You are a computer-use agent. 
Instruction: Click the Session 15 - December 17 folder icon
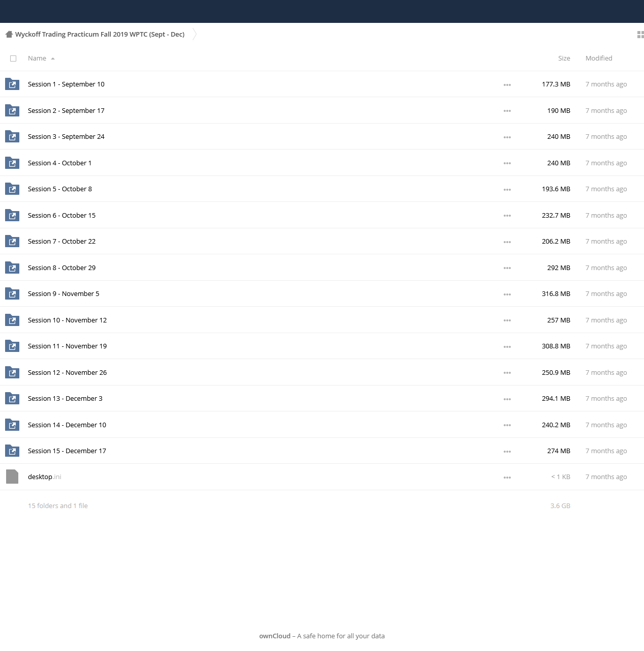tap(12, 451)
